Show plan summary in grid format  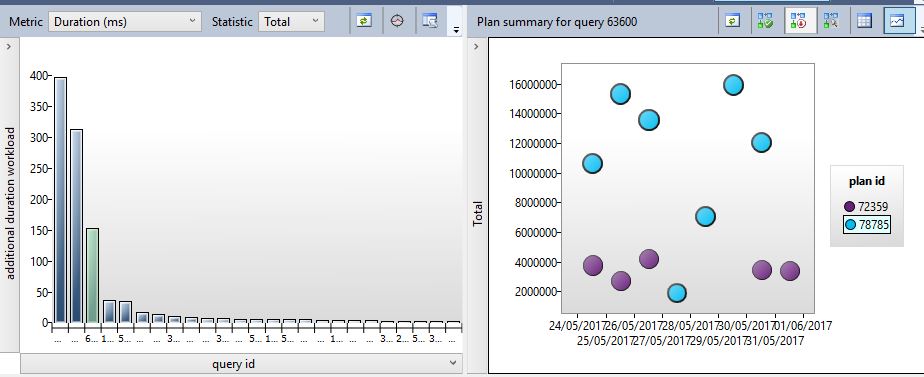(x=864, y=21)
